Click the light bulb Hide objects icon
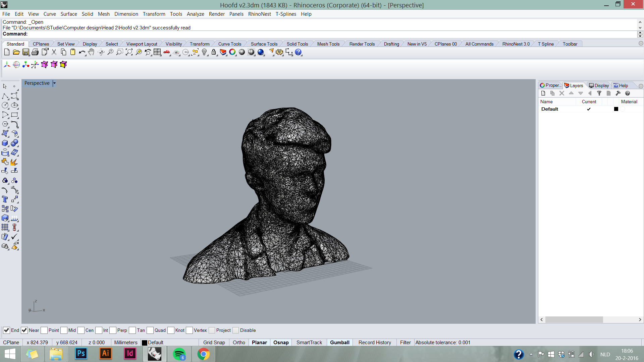The image size is (644, 362). click(204, 52)
